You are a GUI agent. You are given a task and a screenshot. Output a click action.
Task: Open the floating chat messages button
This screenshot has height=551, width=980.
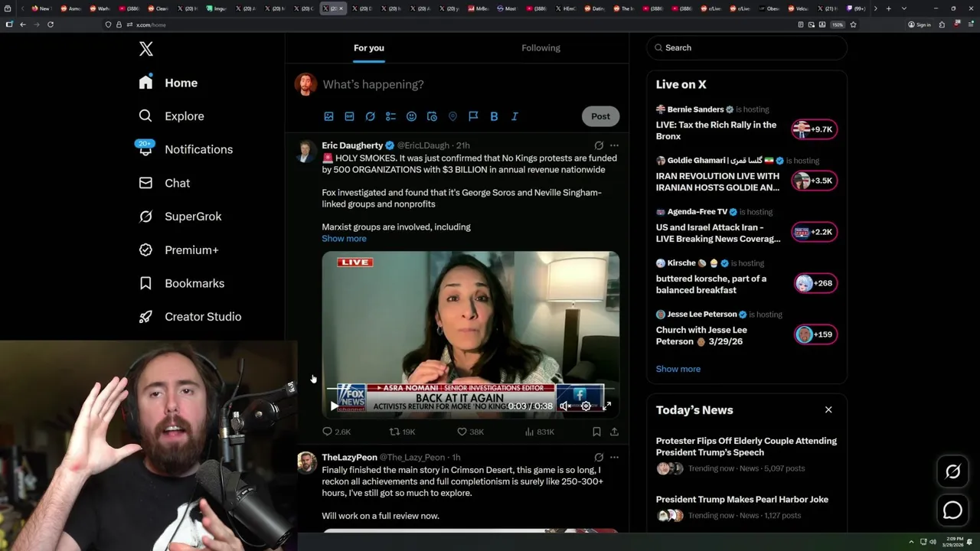click(952, 510)
